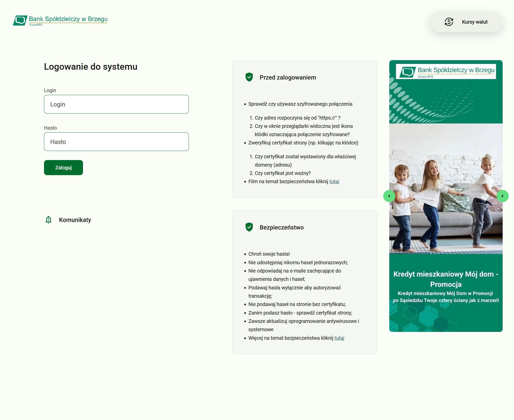514x420 pixels.
Task: Click inside the Login field
Action: pos(116,104)
